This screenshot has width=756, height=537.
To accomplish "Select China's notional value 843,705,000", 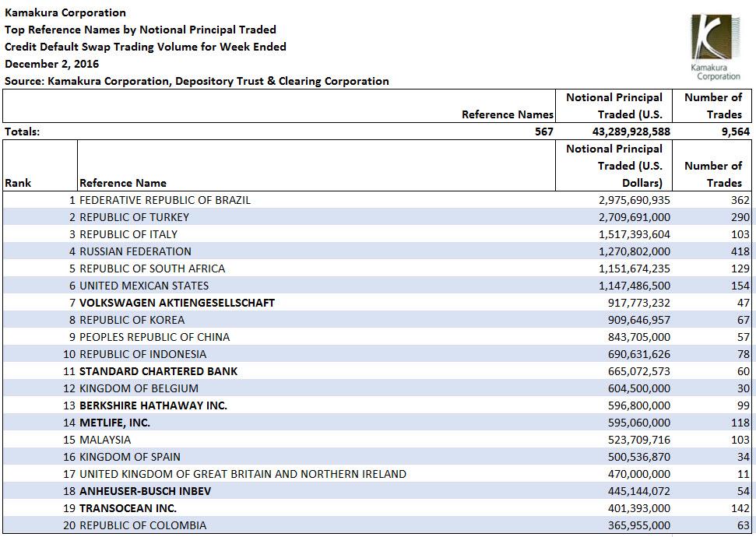I will pos(639,337).
